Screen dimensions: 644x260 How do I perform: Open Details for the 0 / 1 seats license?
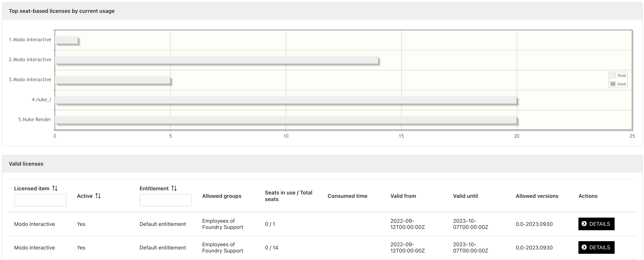[x=596, y=224]
